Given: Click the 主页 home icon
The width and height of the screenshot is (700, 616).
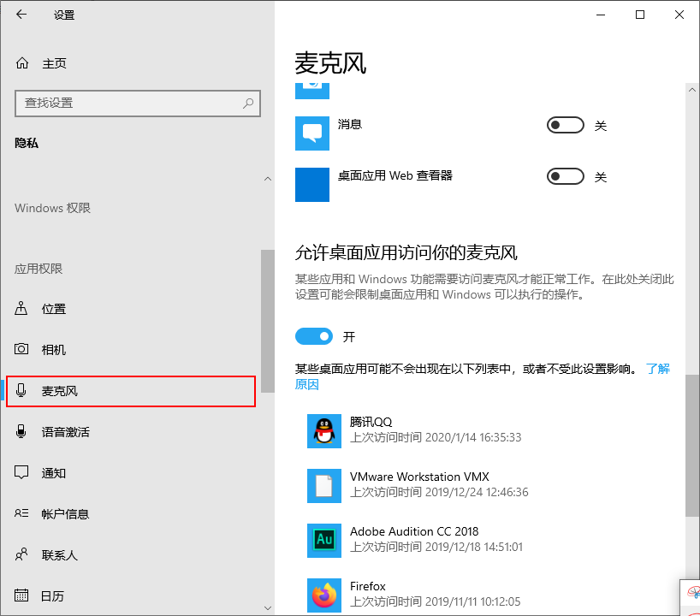Looking at the screenshot, I should (x=23, y=63).
